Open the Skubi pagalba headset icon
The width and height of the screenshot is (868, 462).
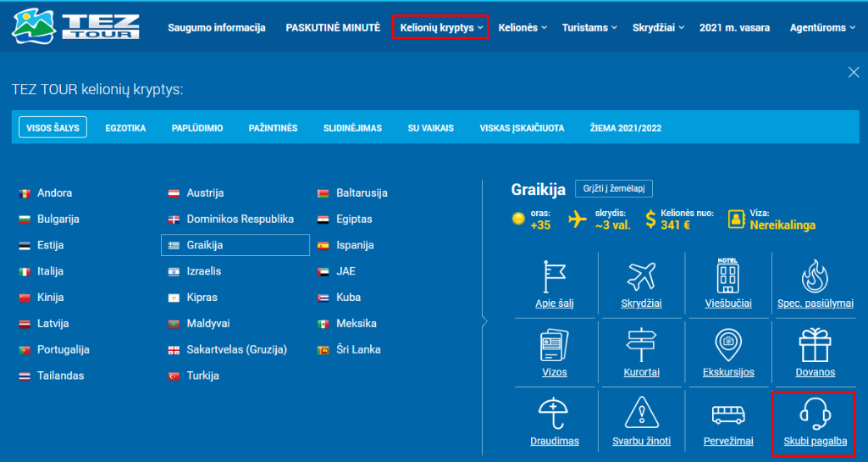click(815, 413)
